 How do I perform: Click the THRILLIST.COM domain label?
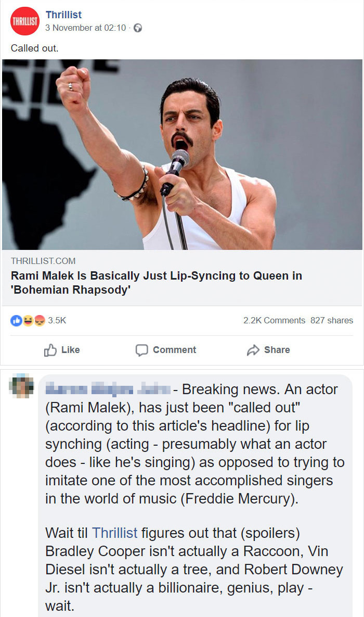[x=43, y=261]
